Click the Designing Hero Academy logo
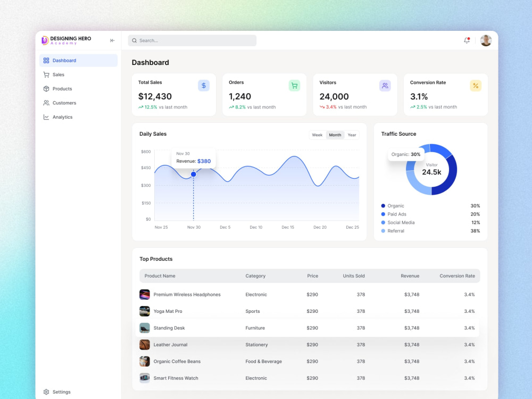The width and height of the screenshot is (532, 399). [x=66, y=40]
